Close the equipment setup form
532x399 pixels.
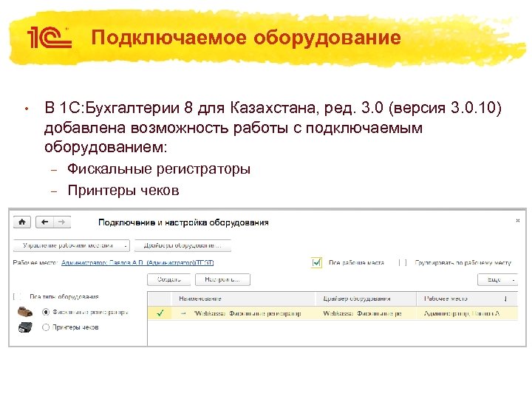[518, 220]
